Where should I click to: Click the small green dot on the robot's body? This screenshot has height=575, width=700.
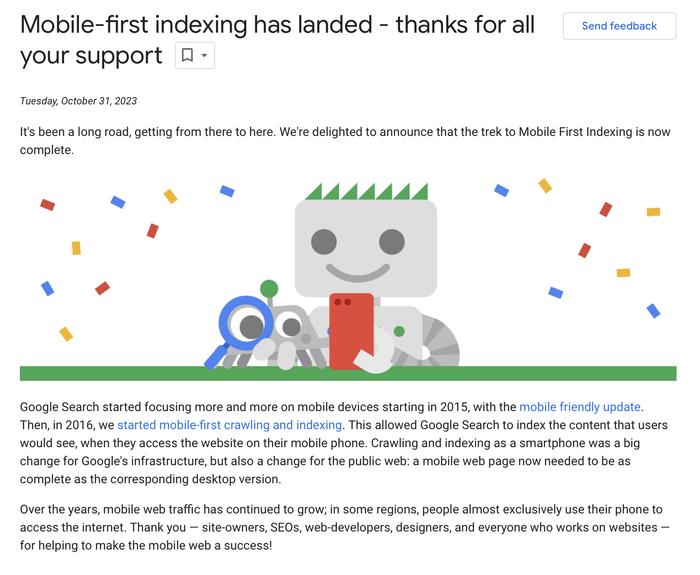pos(399,331)
